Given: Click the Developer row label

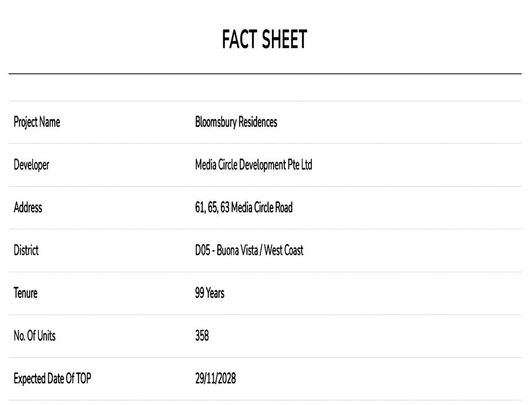Looking at the screenshot, I should click(32, 165).
